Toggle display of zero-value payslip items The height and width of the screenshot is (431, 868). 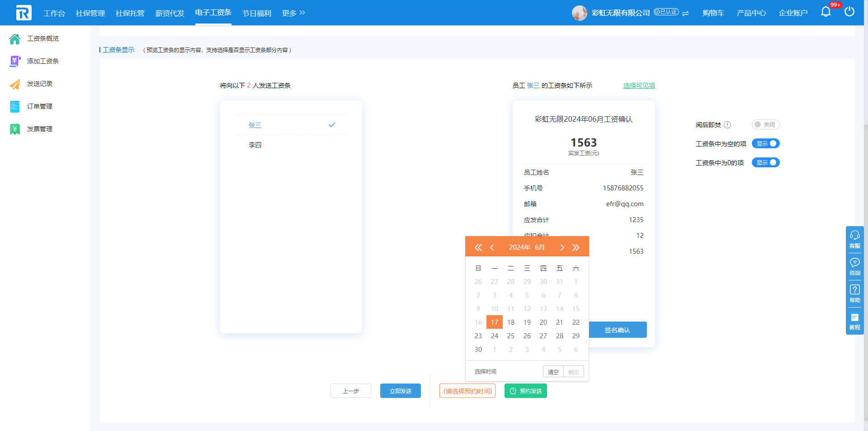point(765,162)
